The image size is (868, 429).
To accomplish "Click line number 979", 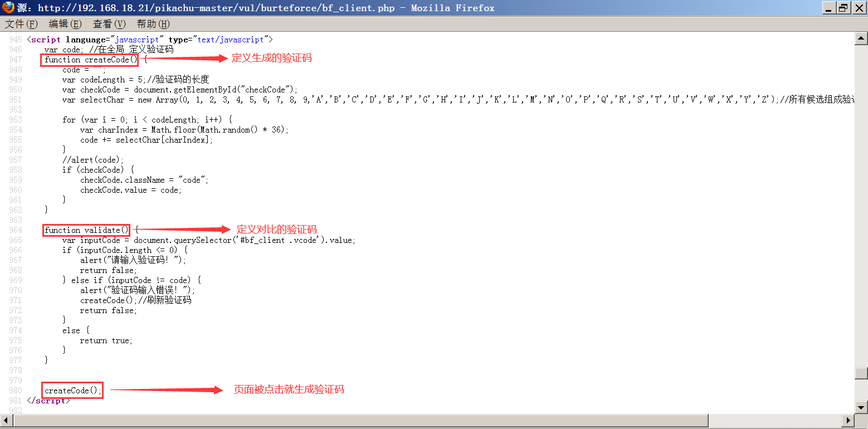I will pos(16,381).
